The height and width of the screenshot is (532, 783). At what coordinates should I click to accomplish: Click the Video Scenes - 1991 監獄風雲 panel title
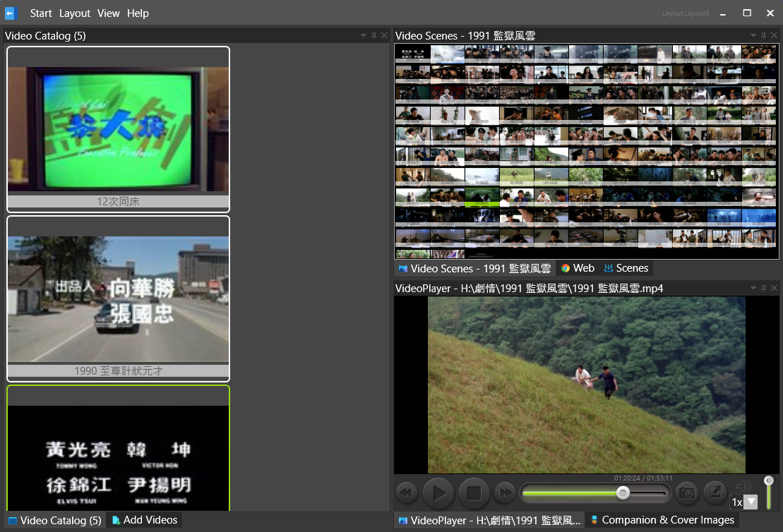(x=465, y=36)
